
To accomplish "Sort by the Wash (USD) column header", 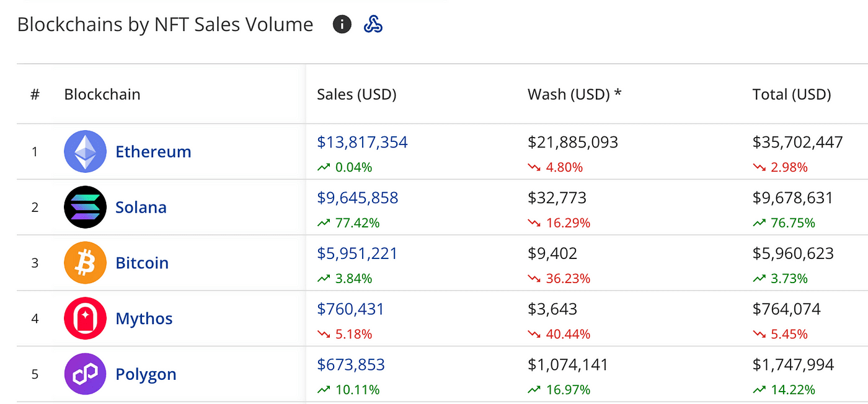I will click(x=574, y=95).
